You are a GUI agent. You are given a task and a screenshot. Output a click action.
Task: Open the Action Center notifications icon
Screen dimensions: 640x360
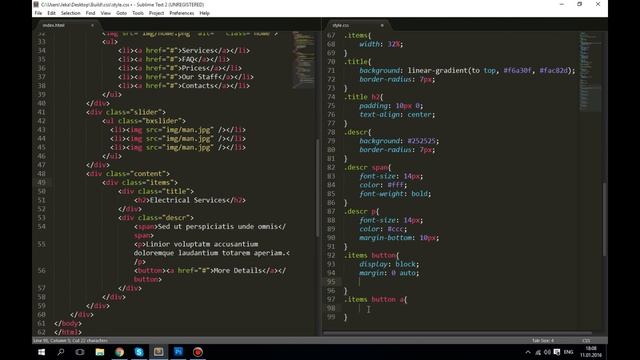click(557, 352)
